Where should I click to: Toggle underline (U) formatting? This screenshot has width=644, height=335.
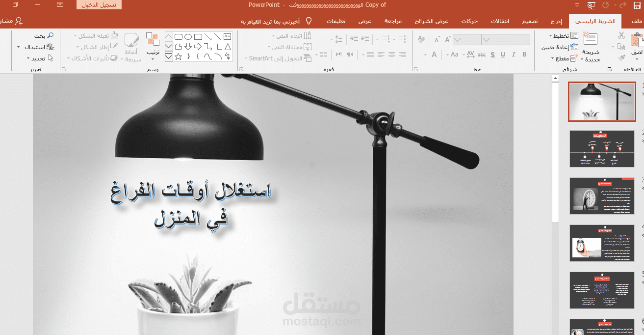(x=503, y=55)
